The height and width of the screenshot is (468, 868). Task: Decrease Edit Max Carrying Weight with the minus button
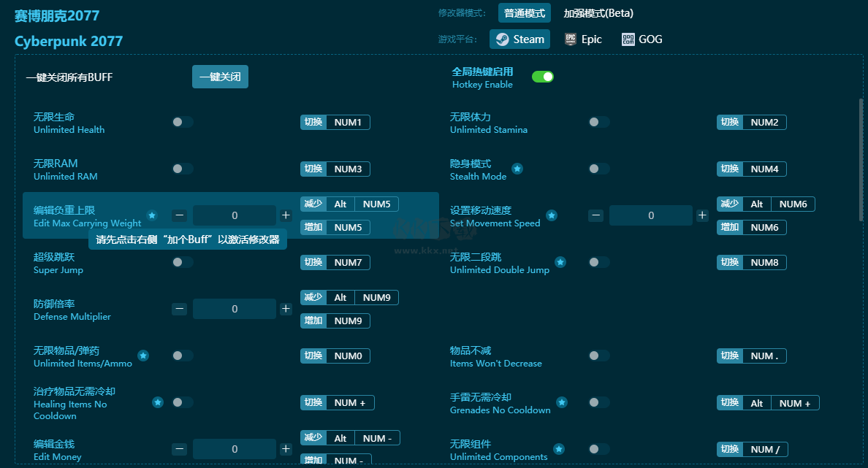pyautogui.click(x=179, y=215)
